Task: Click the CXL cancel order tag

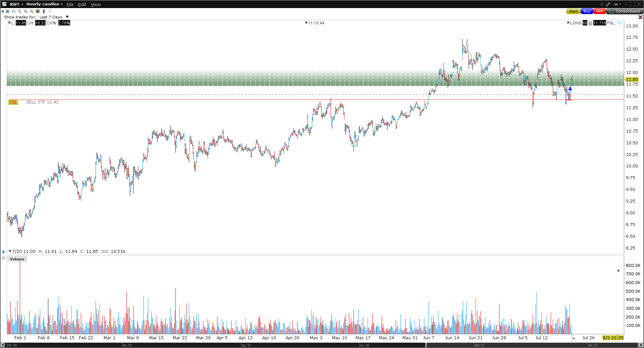Action: click(x=13, y=102)
